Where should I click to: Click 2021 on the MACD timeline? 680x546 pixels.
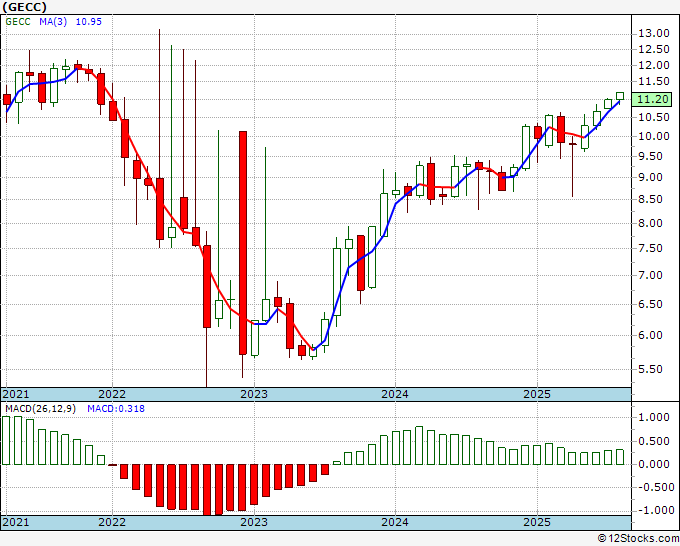click(16, 522)
